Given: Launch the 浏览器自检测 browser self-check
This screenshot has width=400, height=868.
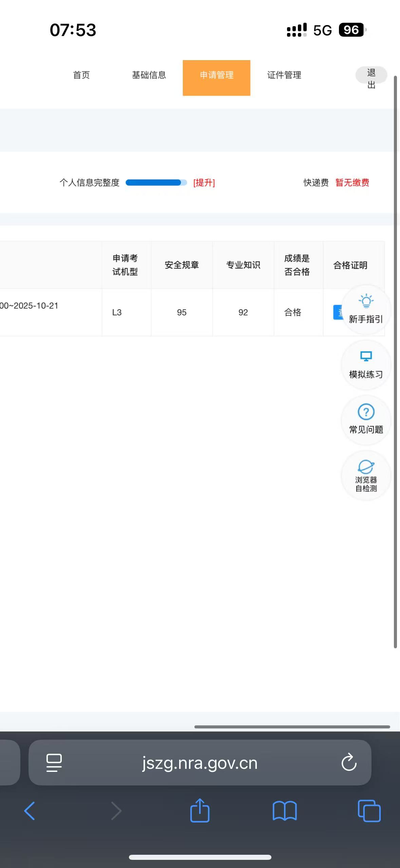Looking at the screenshot, I should click(366, 475).
